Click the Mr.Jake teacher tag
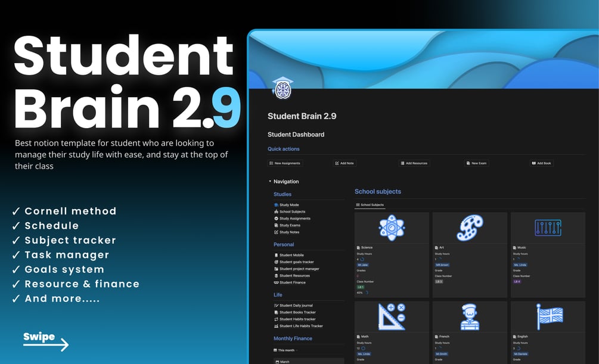The image size is (599, 364). [x=362, y=265]
